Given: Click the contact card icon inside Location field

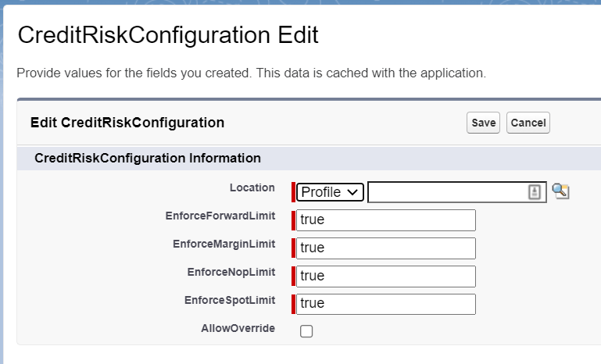Looking at the screenshot, I should tap(535, 192).
